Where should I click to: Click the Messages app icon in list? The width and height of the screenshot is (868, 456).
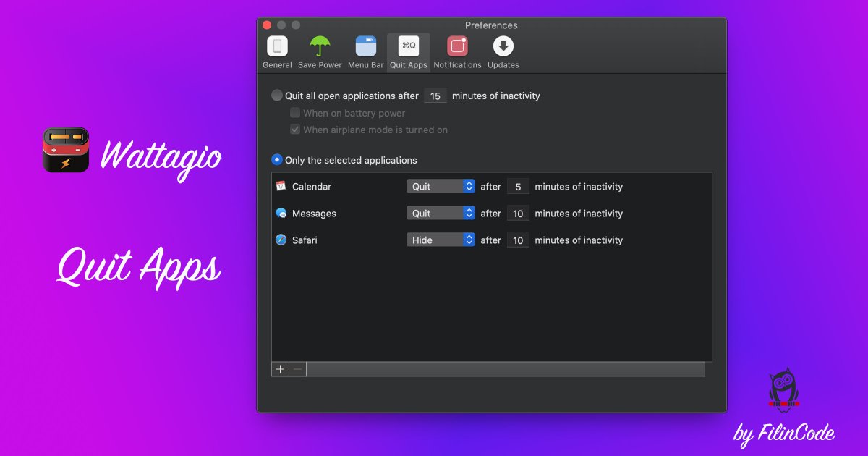[281, 213]
